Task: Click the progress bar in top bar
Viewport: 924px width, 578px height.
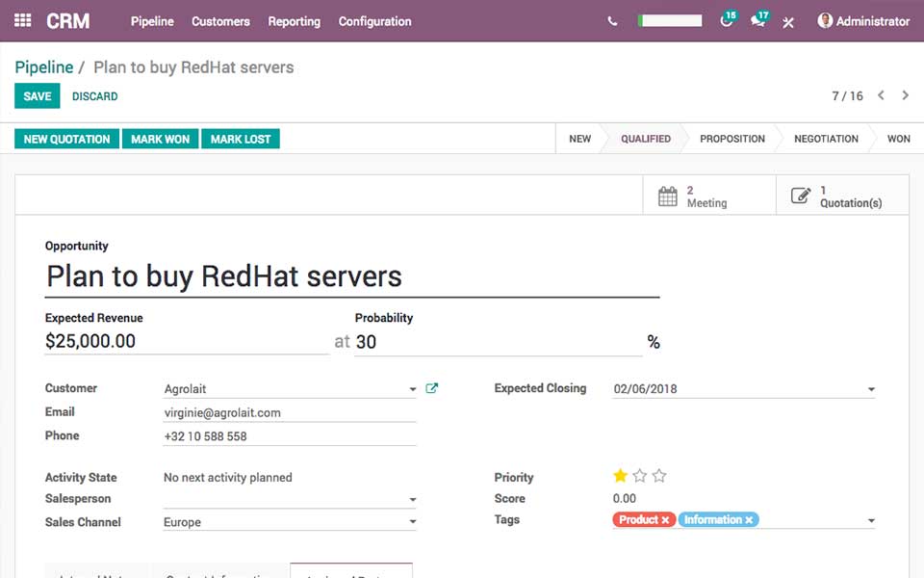Action: pos(670,20)
